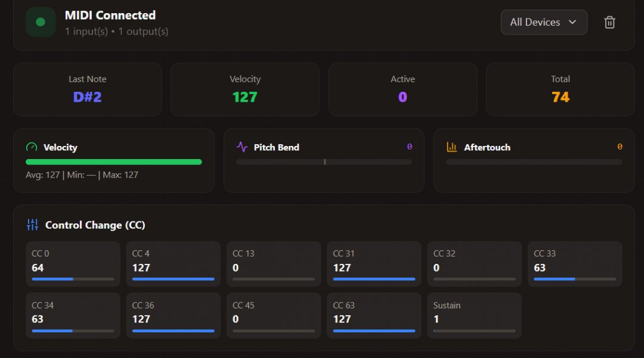Screen dimensions: 644x358
Task: Click the green MIDI connection status icon
Action: [x=41, y=22]
